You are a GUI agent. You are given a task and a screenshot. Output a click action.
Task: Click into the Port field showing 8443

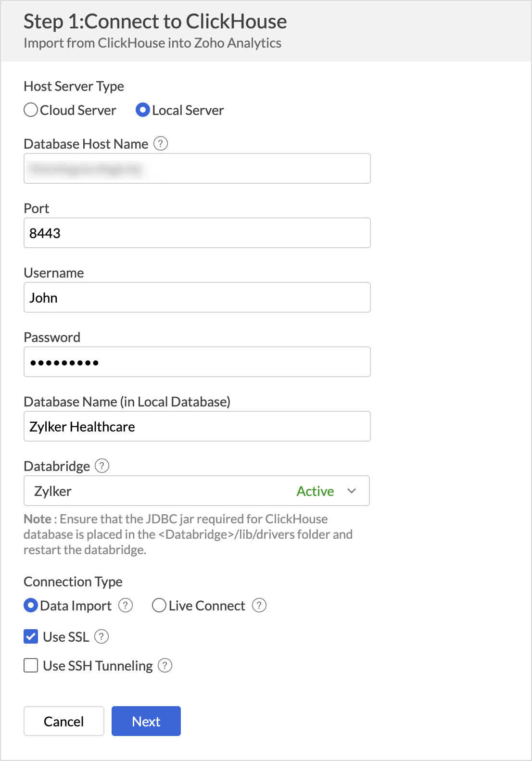click(197, 233)
